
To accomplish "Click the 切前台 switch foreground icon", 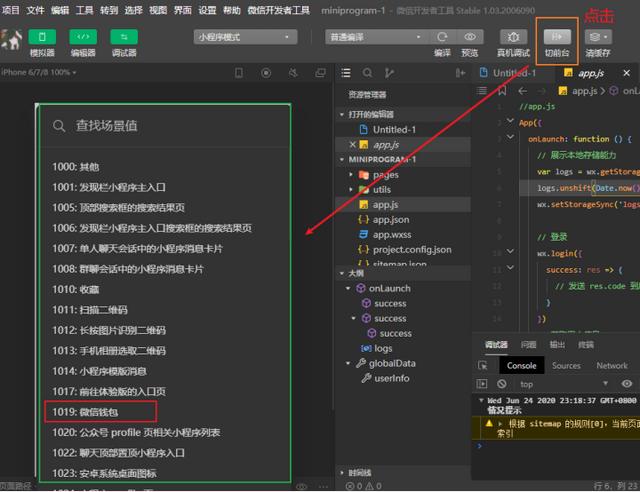I will pos(557,37).
